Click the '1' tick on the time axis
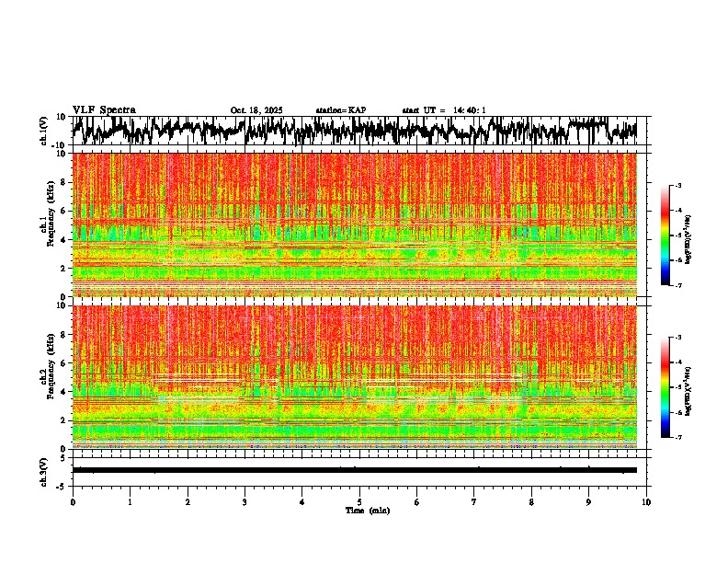Viewport: 728px width, 563px height. point(130,502)
